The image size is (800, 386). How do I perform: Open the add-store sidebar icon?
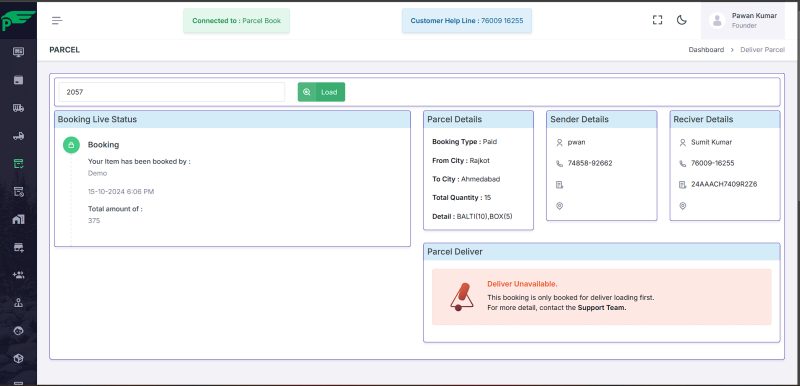[x=18, y=247]
